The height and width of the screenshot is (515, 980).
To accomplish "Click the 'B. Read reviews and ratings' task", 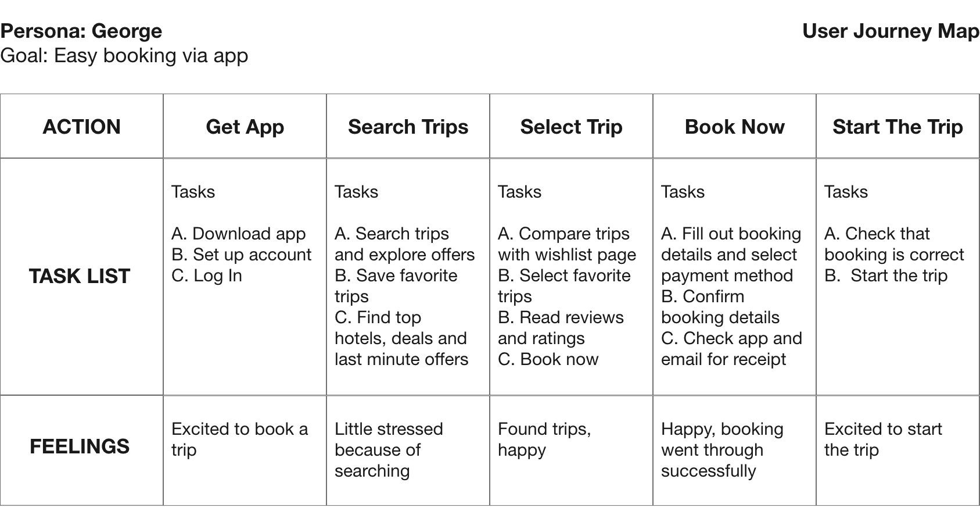I will tap(561, 328).
